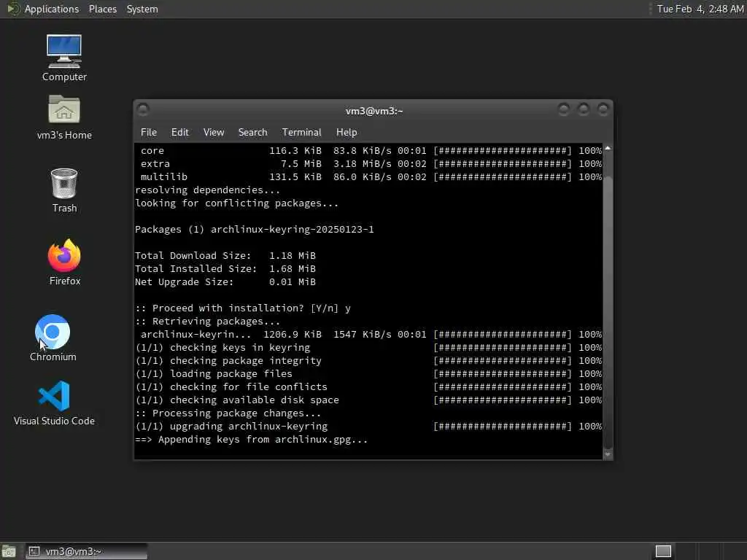The width and height of the screenshot is (747, 560).
Task: Click the 'Processing package changes...' line
Action: tap(228, 413)
